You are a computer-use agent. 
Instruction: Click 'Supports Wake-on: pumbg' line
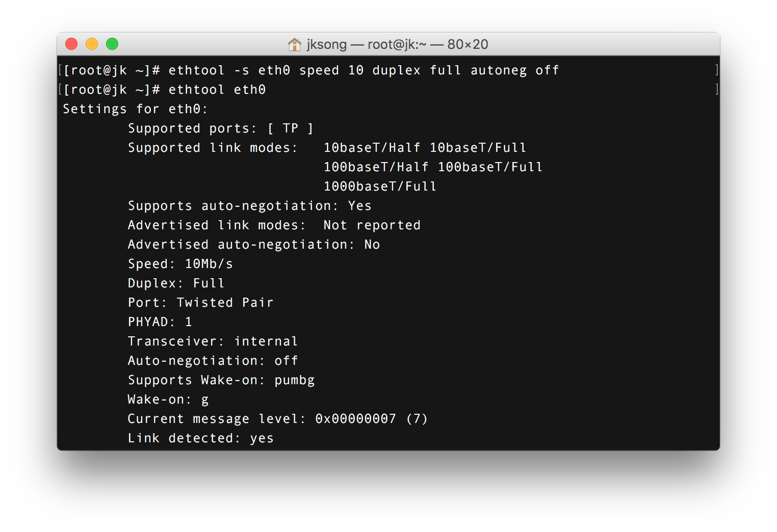221,380
